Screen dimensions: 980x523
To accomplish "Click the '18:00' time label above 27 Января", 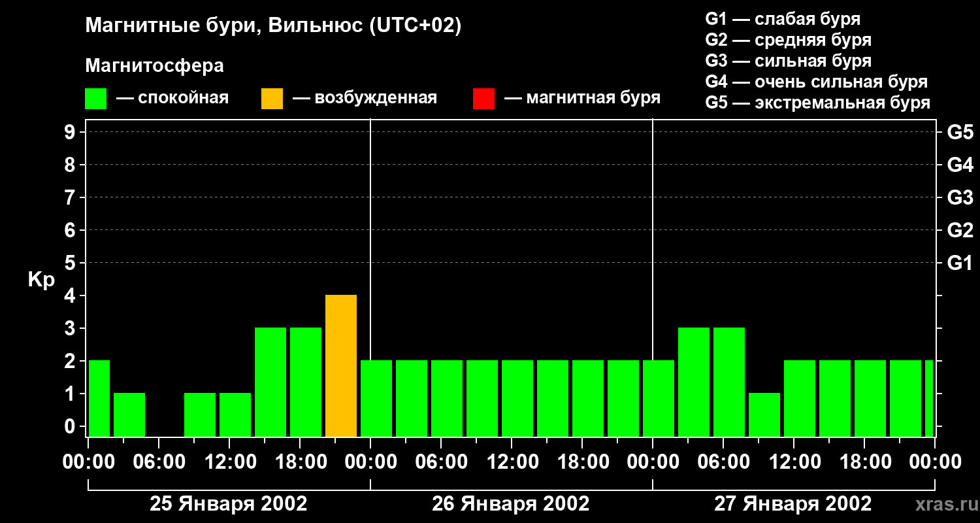I will pyautogui.click(x=864, y=462).
